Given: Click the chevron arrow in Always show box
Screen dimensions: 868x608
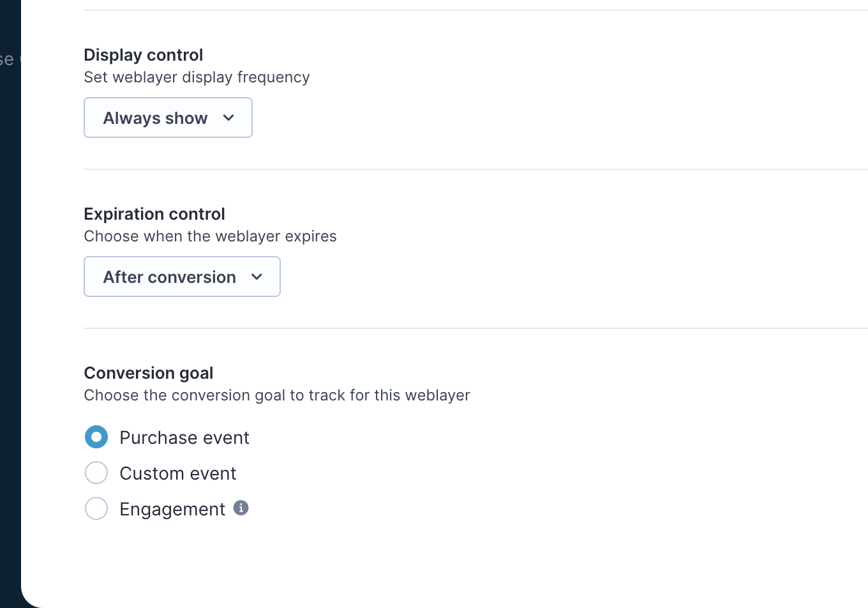Looking at the screenshot, I should pyautogui.click(x=228, y=118).
